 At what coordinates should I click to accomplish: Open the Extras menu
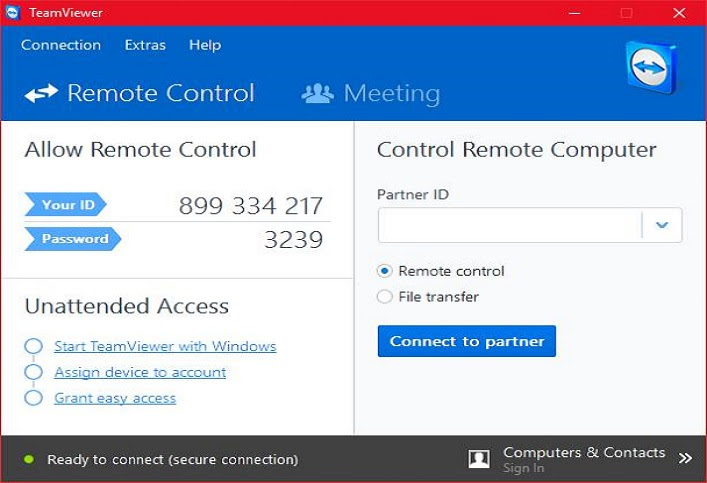[145, 45]
